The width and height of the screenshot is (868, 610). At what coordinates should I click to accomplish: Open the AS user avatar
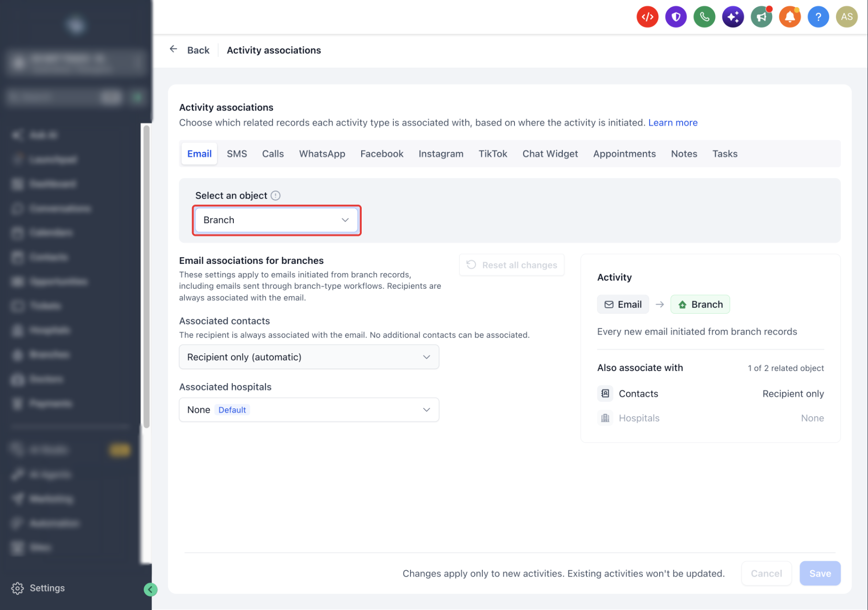pos(847,17)
